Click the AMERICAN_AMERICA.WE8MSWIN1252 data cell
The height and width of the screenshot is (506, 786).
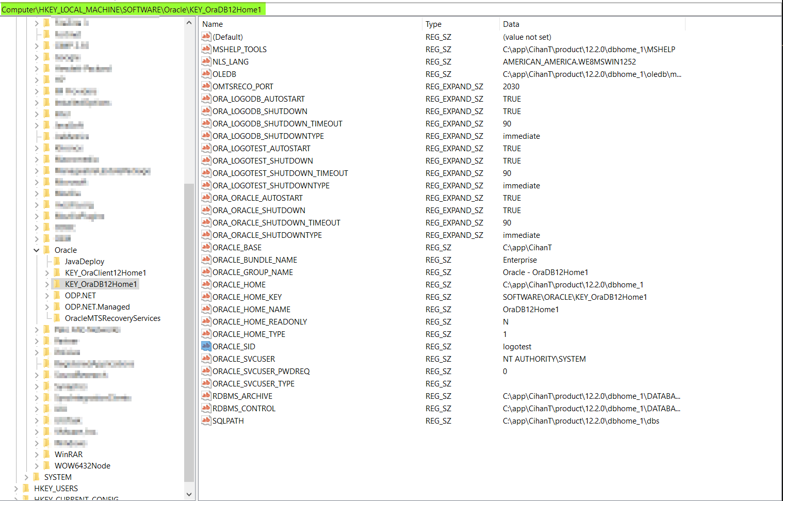point(569,62)
